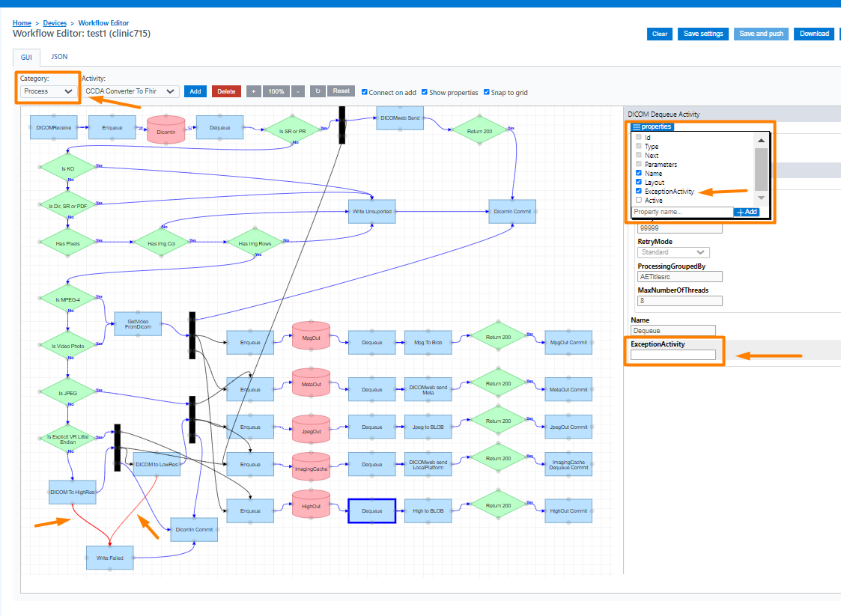Disable the Snap to grid checkbox

point(487,93)
